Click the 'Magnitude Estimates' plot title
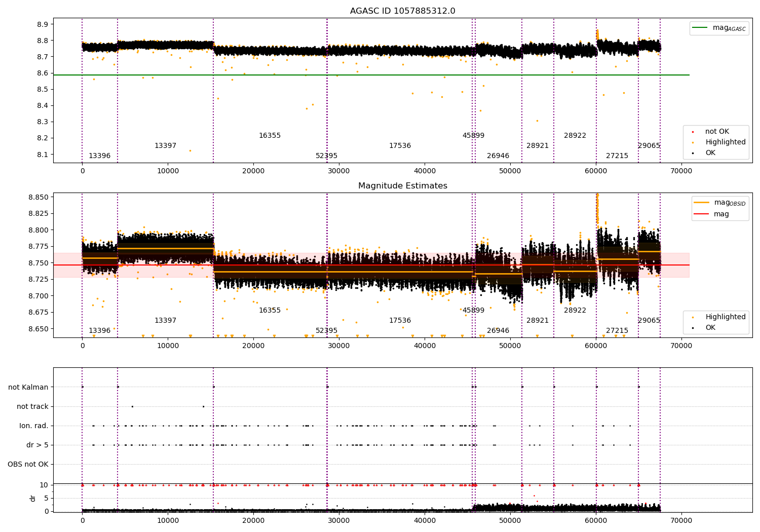The height and width of the screenshot is (532, 760). (x=402, y=186)
